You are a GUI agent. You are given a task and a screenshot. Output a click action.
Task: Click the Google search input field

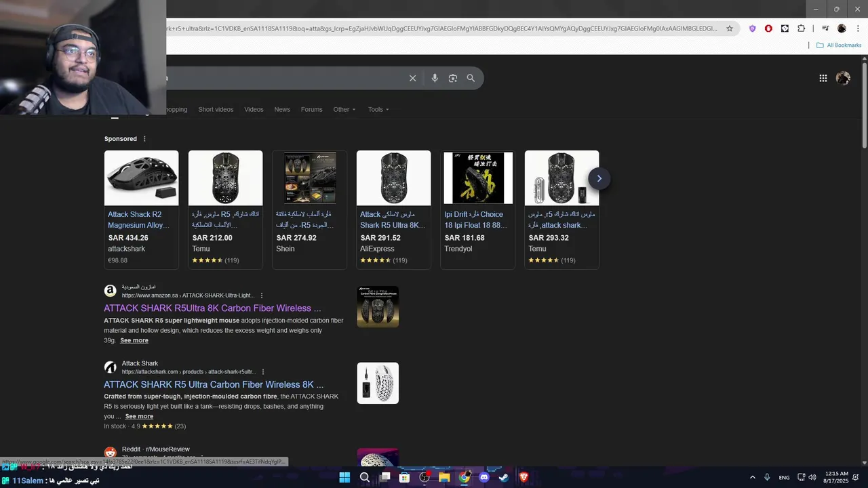point(285,78)
